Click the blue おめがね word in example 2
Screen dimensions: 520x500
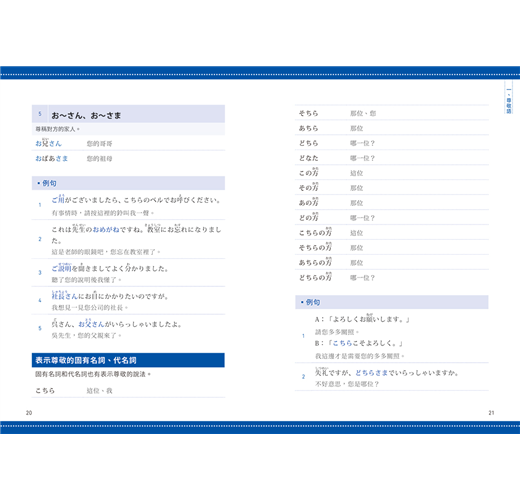click(x=106, y=230)
